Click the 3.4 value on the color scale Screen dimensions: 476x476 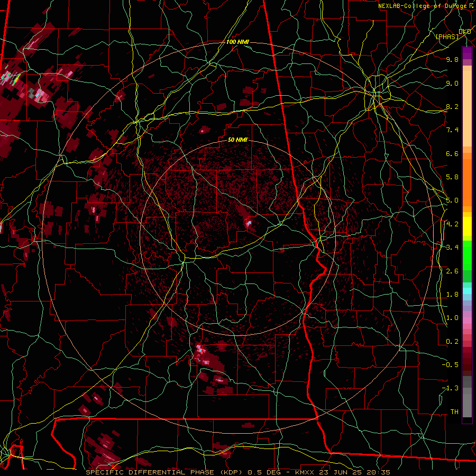(x=452, y=248)
